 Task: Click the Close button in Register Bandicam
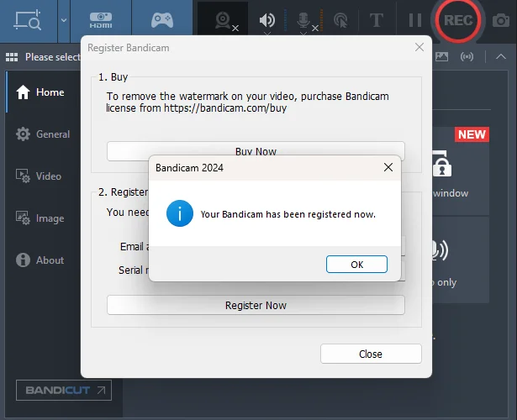[371, 354]
